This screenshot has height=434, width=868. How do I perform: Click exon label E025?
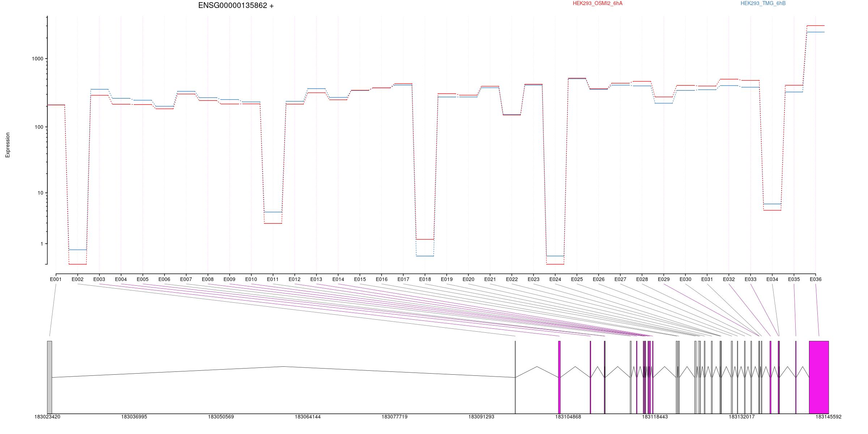[x=577, y=279]
